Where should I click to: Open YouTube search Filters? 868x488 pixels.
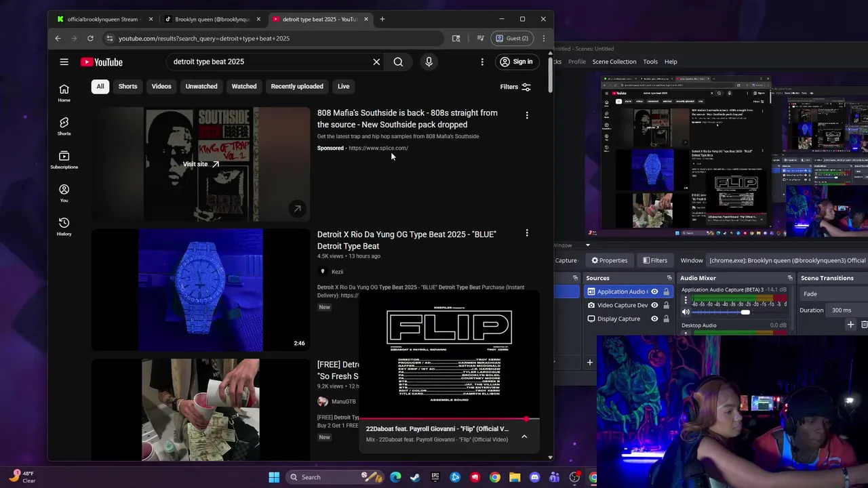coord(515,87)
